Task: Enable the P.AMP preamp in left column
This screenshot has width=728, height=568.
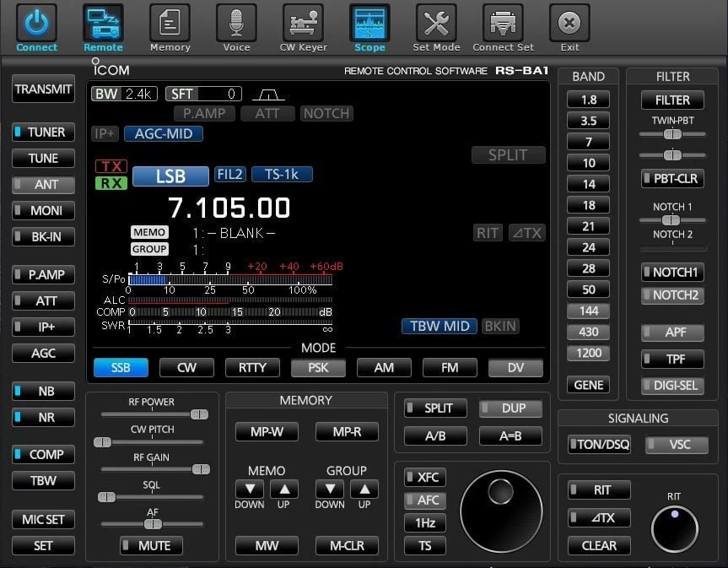Action: click(43, 275)
